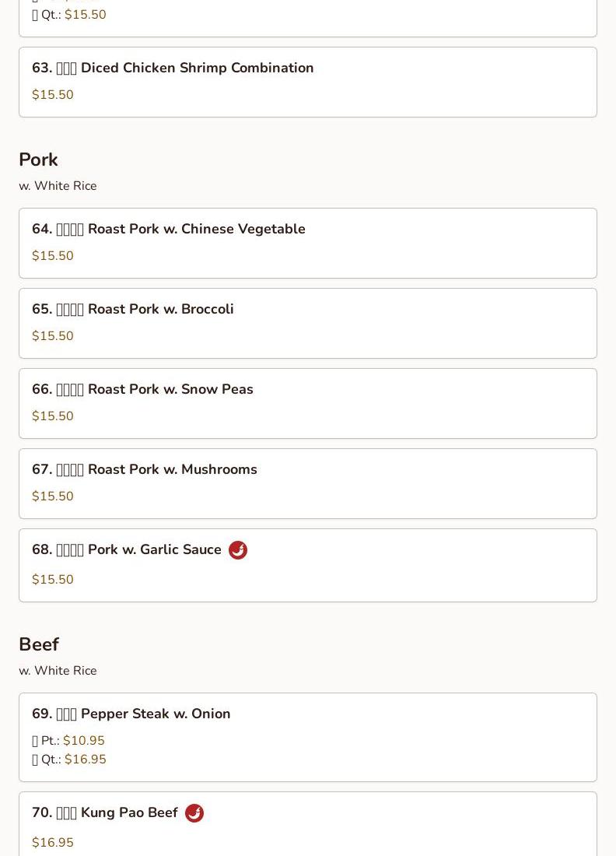This screenshot has height=856, width=616.
Task: Choose 65 Roast Pork w. Broccoli
Action: pyautogui.click(x=308, y=323)
